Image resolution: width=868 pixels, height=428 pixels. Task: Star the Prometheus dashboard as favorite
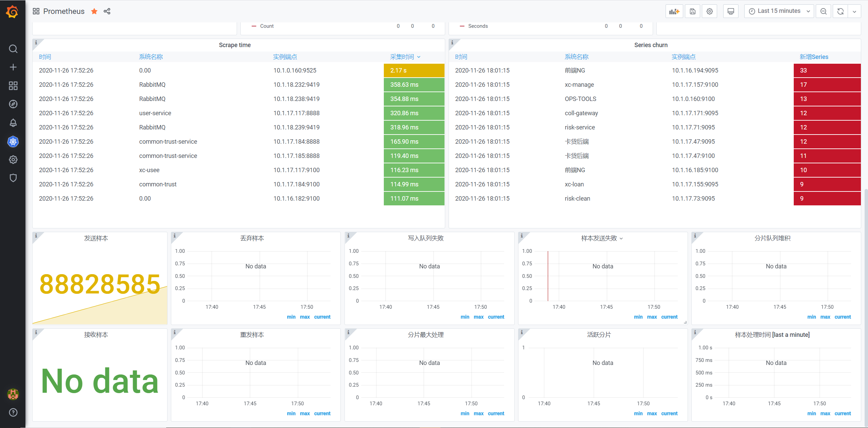(94, 11)
